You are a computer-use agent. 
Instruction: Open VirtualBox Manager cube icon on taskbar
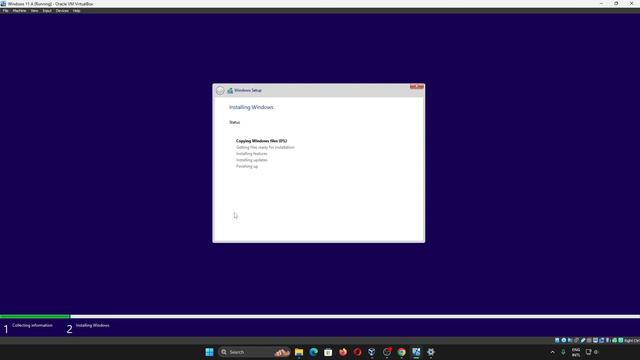tap(372, 352)
